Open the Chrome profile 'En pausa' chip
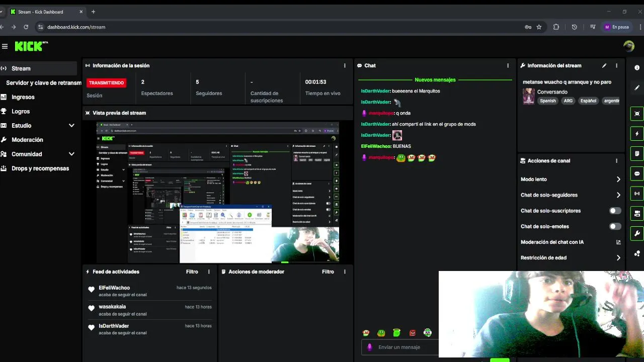This screenshot has height=362, width=644. pyautogui.click(x=617, y=27)
